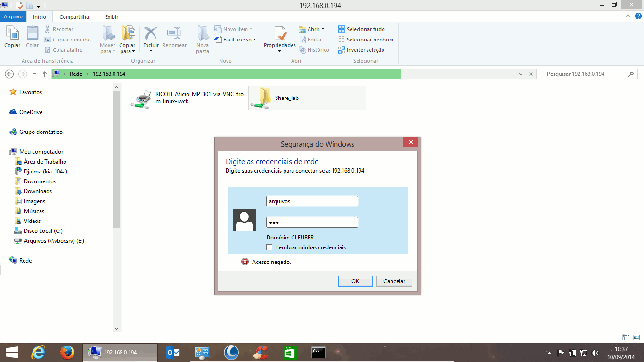The width and height of the screenshot is (644, 362).
Task: Select the RICOH Aficio printer item
Action: click(x=187, y=98)
